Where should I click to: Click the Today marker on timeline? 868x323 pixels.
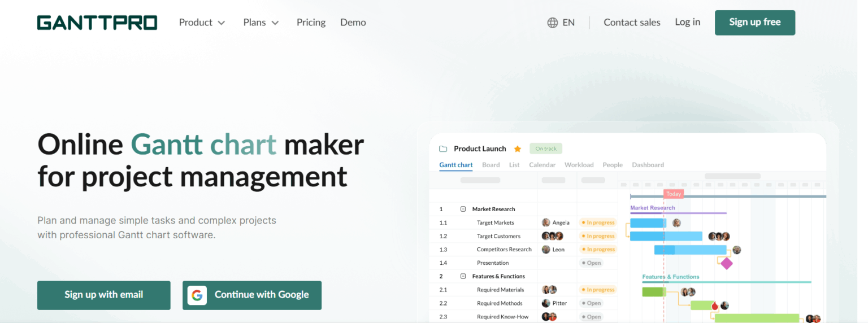tap(674, 194)
